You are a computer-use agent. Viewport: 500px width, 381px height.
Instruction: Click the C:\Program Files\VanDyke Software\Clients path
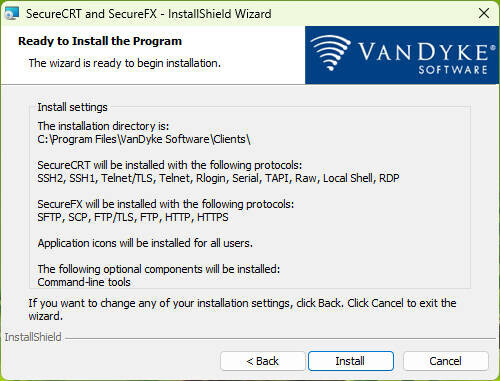tap(144, 139)
